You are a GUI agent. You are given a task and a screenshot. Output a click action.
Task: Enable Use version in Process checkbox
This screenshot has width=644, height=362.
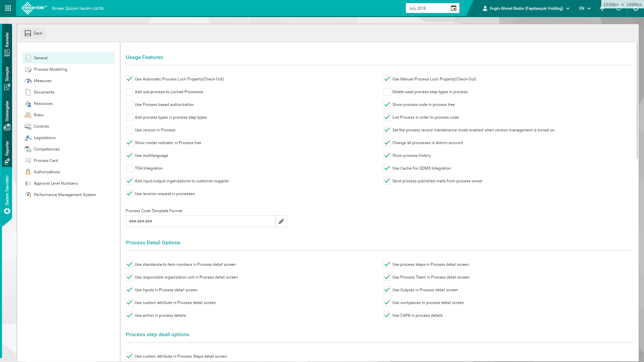point(129,130)
